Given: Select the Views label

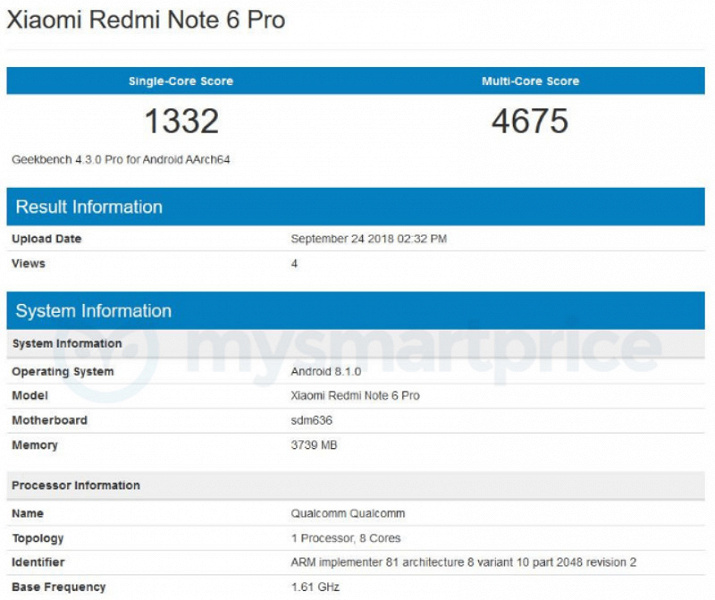Looking at the screenshot, I should click(28, 264).
